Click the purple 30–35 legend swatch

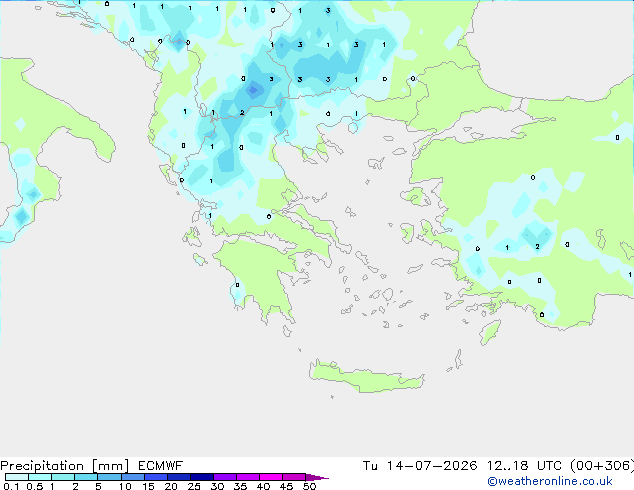[225, 477]
